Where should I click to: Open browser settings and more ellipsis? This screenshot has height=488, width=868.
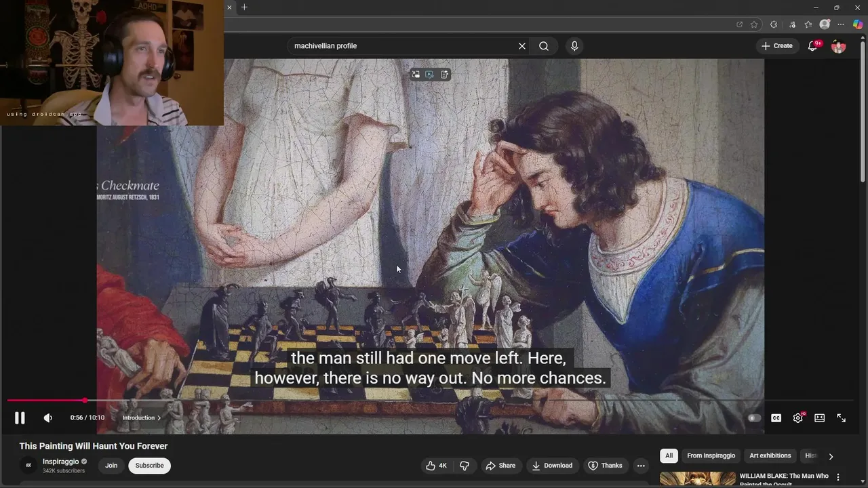tap(841, 24)
